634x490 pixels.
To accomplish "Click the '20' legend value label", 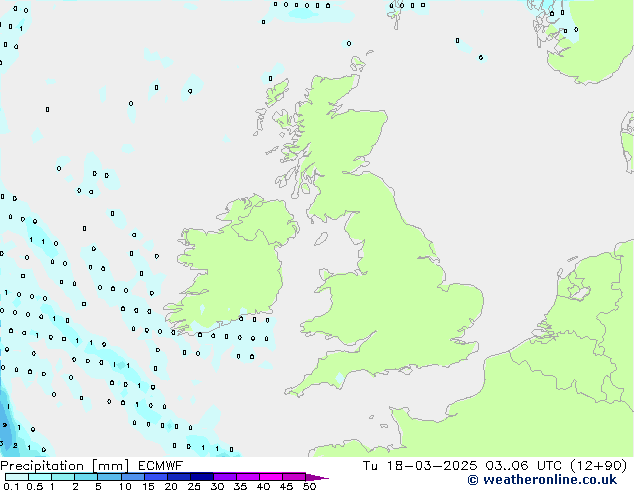I will click(x=171, y=486).
